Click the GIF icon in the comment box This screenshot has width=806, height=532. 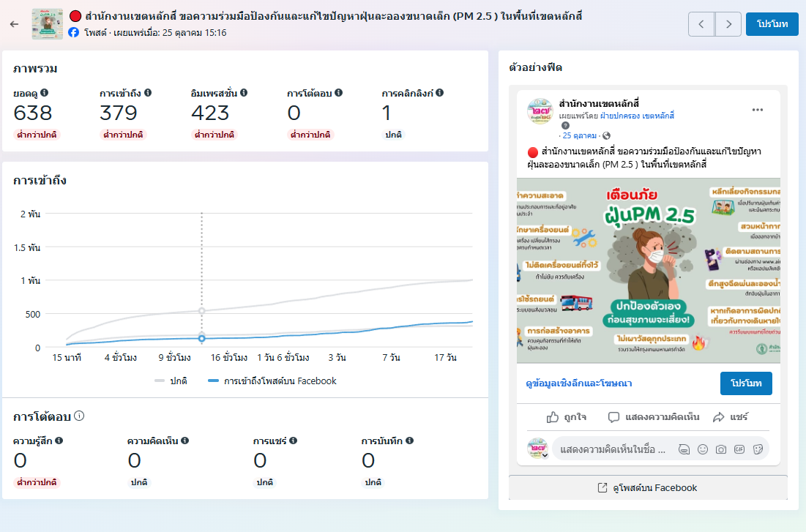(x=739, y=449)
